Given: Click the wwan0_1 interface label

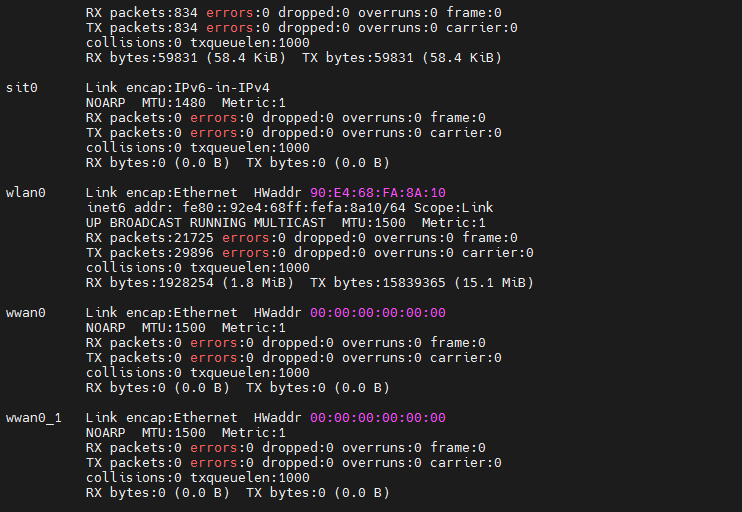Looking at the screenshot, I should click(33, 417).
